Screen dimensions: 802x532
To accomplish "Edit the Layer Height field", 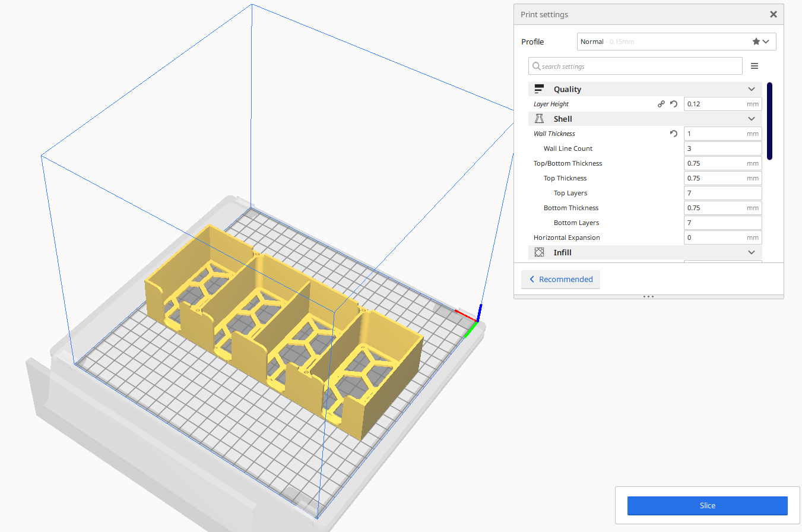I will tap(722, 104).
